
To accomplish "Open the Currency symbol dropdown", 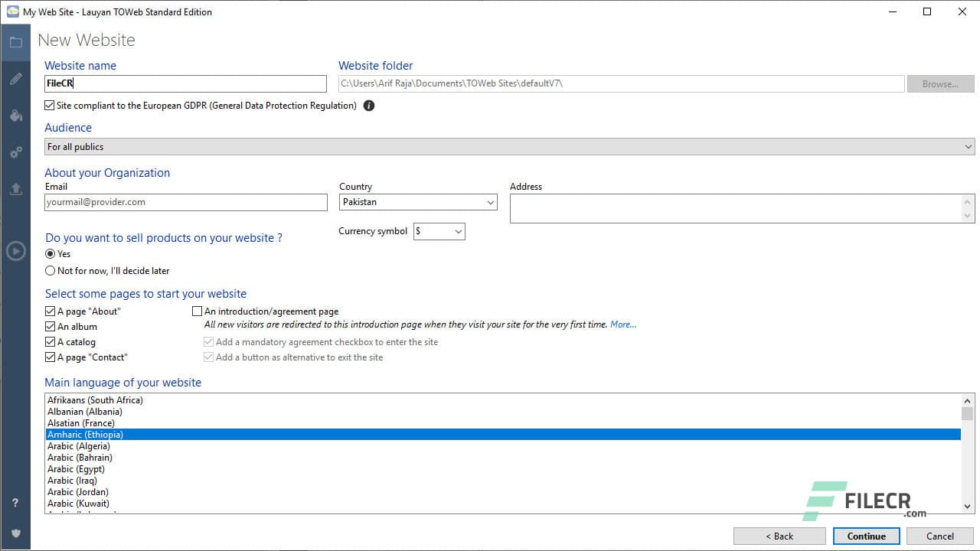I will click(458, 231).
